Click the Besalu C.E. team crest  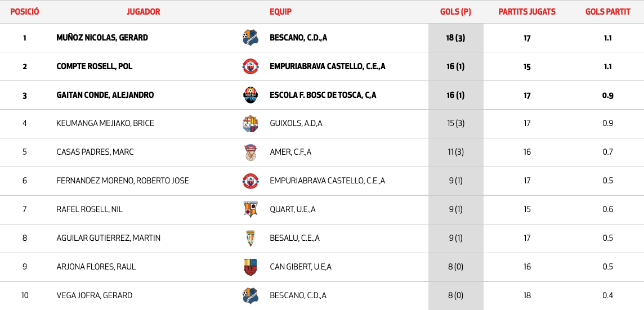tap(250, 238)
